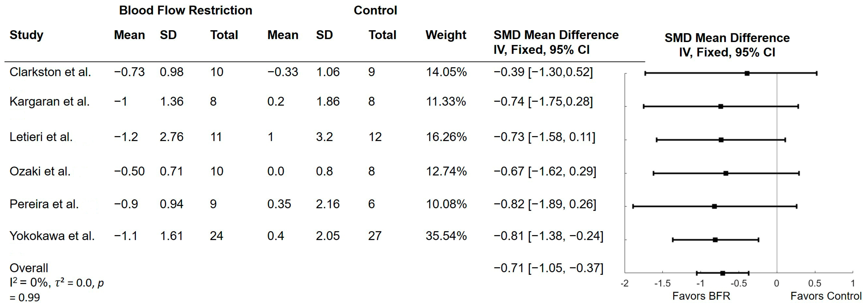
Task: Click the Weight column header
Action: pyautogui.click(x=446, y=35)
